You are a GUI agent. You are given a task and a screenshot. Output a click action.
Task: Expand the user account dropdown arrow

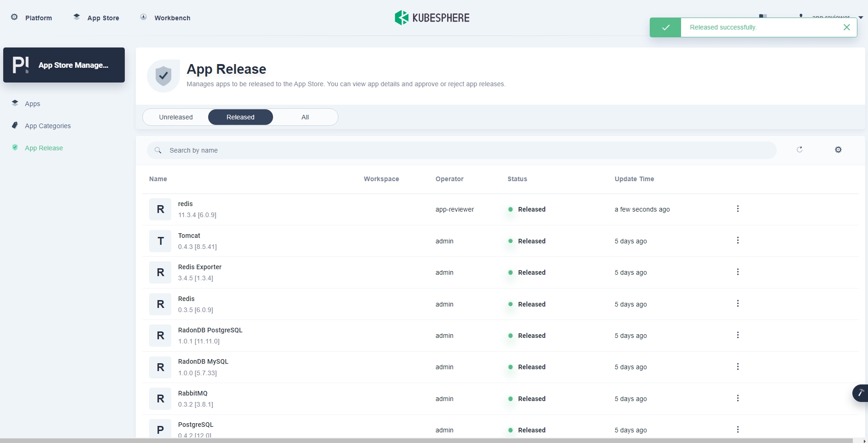pos(861,18)
